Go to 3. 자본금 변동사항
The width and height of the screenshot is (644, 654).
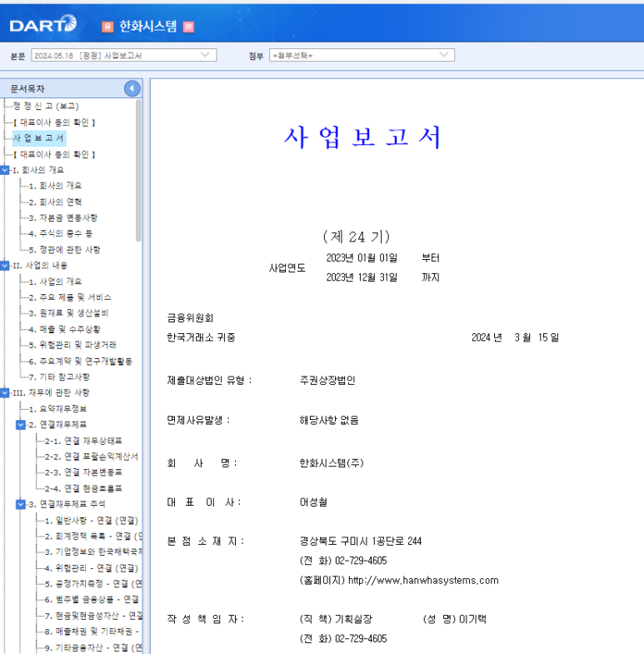click(x=63, y=217)
